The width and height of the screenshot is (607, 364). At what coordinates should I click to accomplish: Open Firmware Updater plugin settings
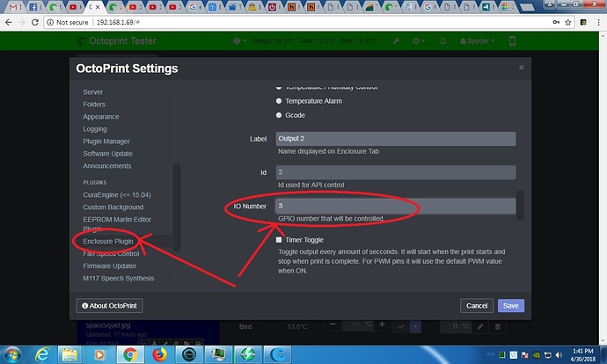pyautogui.click(x=110, y=266)
